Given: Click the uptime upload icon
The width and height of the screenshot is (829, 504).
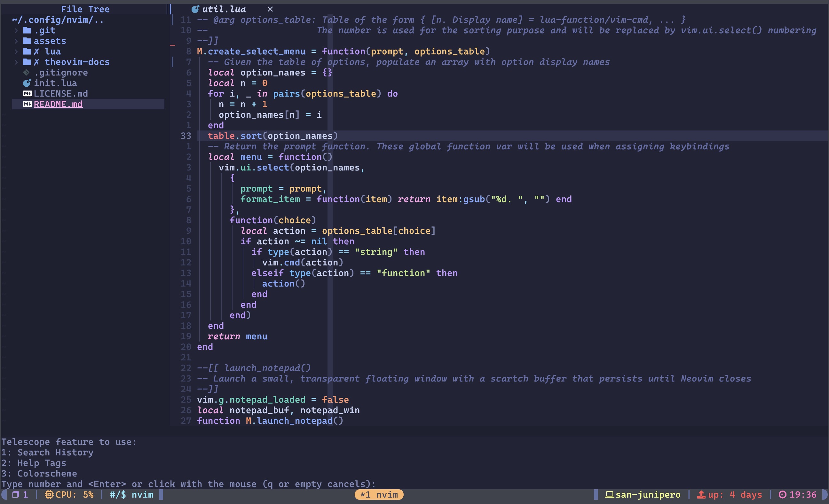Looking at the screenshot, I should [x=701, y=495].
